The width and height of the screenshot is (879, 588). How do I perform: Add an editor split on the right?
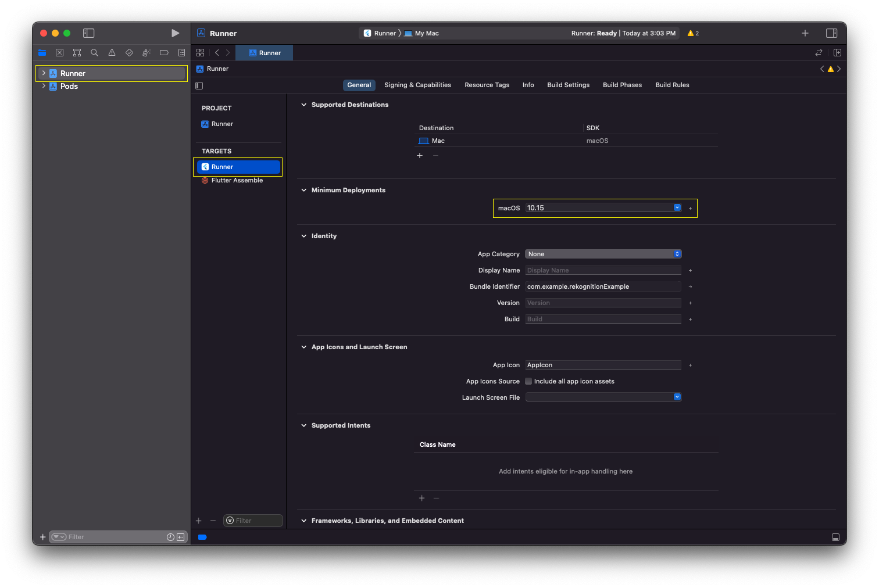(837, 52)
